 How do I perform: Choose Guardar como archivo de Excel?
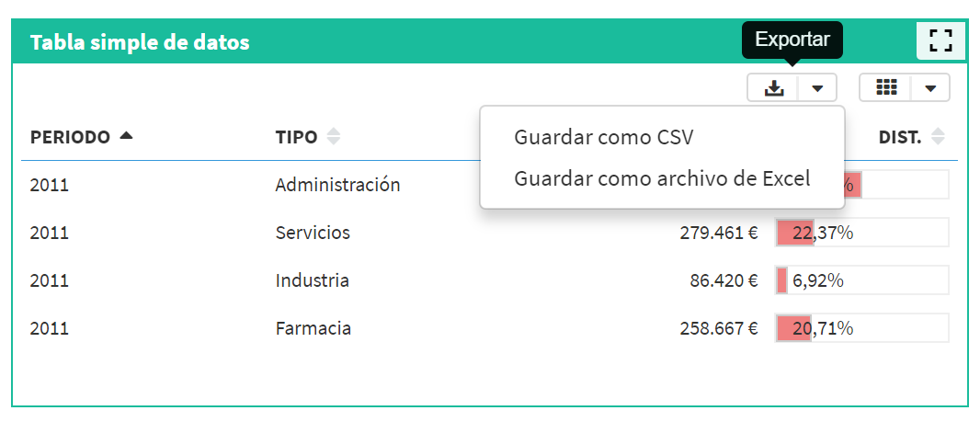[662, 178]
